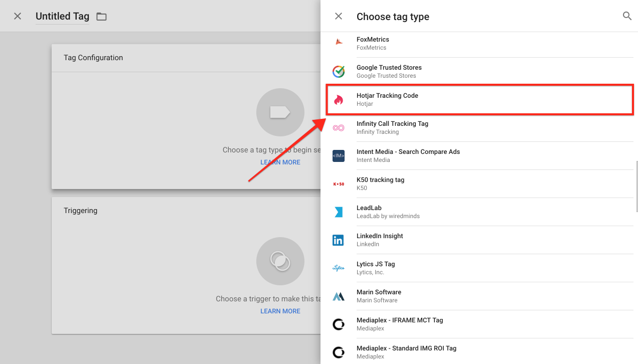This screenshot has height=364, width=638.
Task: Click the K50 logo icon
Action: [339, 184]
